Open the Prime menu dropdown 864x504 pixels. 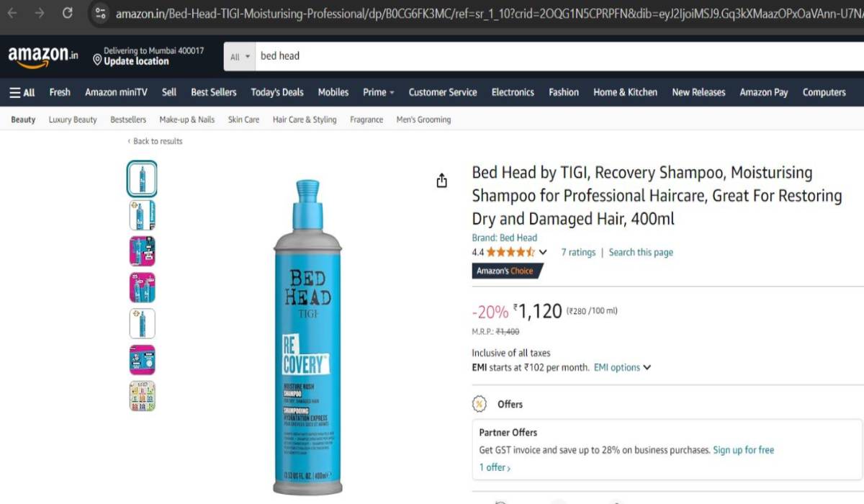(x=379, y=92)
